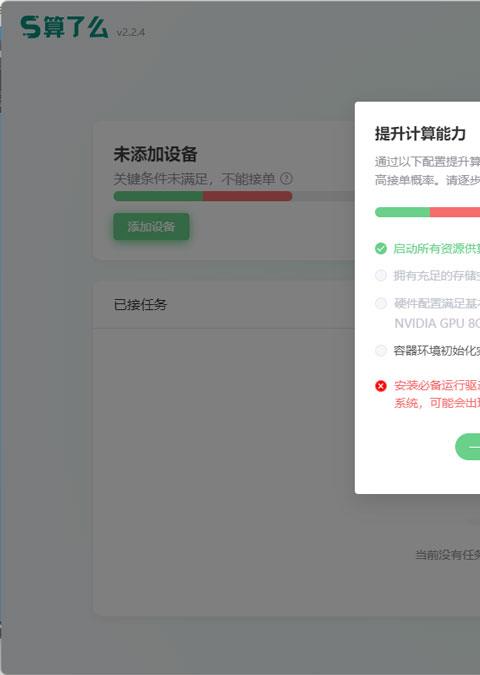The height and width of the screenshot is (675, 480).
Task: Click the 已接任务 section header
Action: [x=140, y=304]
